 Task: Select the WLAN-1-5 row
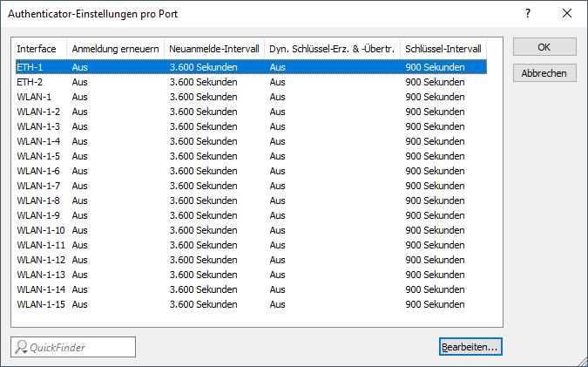[38, 155]
